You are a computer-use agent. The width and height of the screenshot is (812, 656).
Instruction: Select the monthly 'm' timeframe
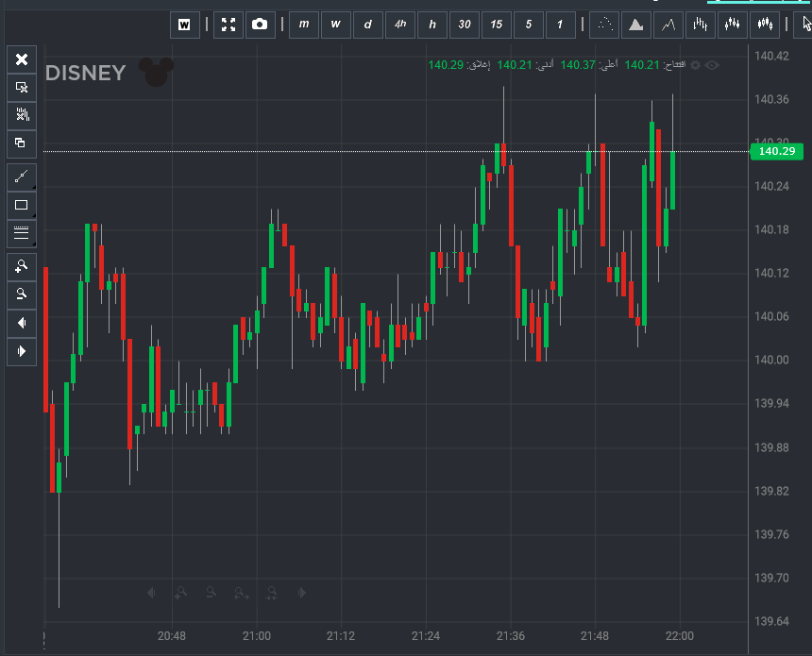pyautogui.click(x=304, y=25)
